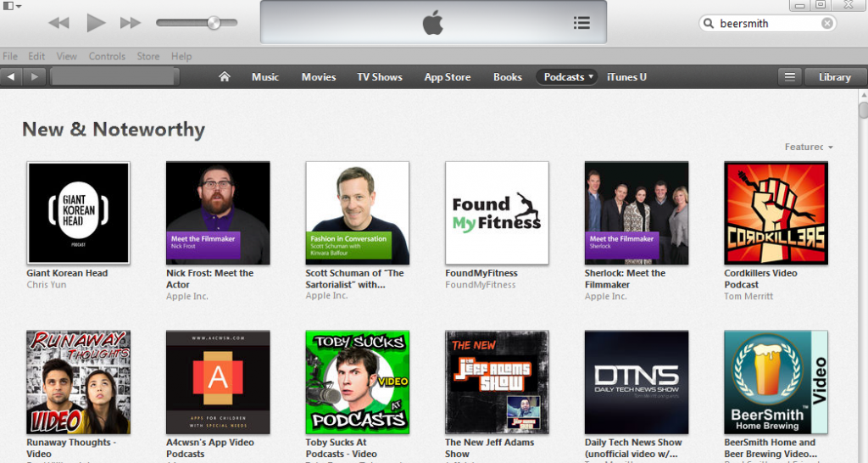This screenshot has height=463, width=868.
Task: Click the Library button
Action: point(835,77)
